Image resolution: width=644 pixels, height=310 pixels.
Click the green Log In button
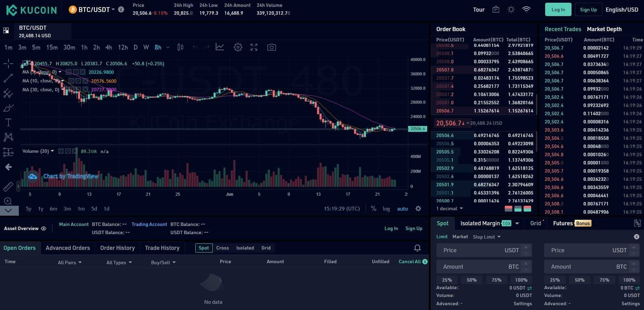[558, 10]
